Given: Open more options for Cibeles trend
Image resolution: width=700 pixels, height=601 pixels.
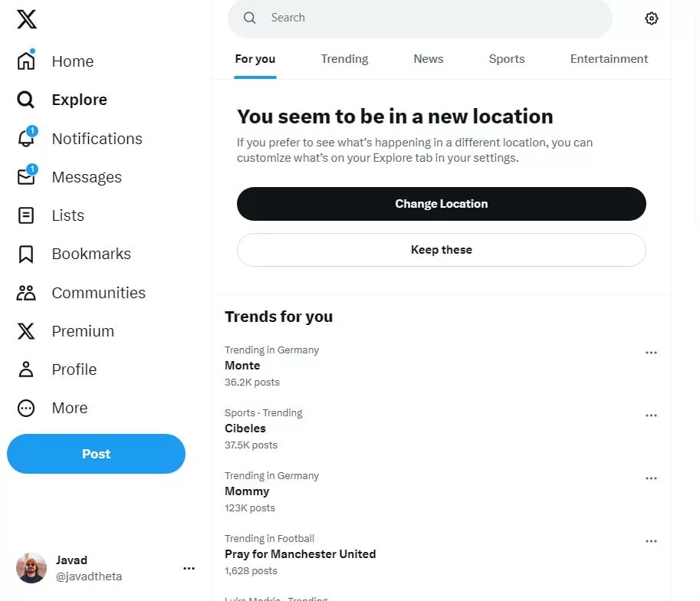Looking at the screenshot, I should click(x=651, y=415).
